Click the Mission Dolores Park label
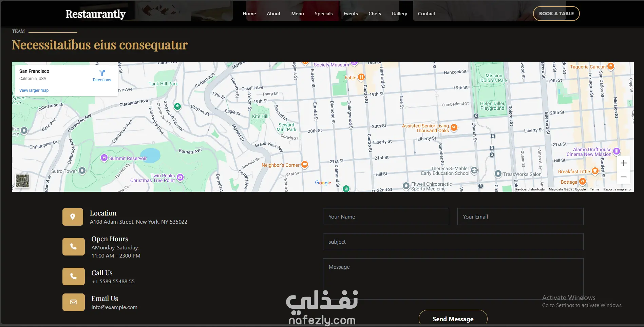The width and height of the screenshot is (644, 327). pyautogui.click(x=494, y=78)
